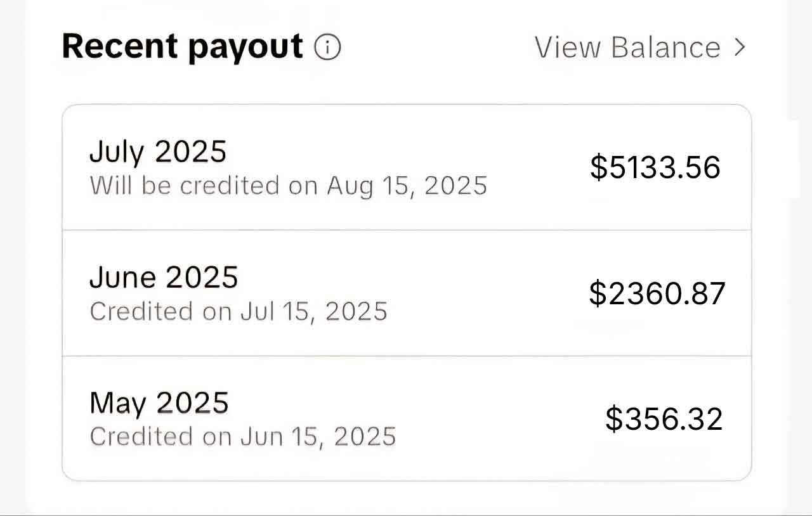The height and width of the screenshot is (516, 812).
Task: Click 'Credited on Jun 15, 2025' text
Action: (242, 437)
